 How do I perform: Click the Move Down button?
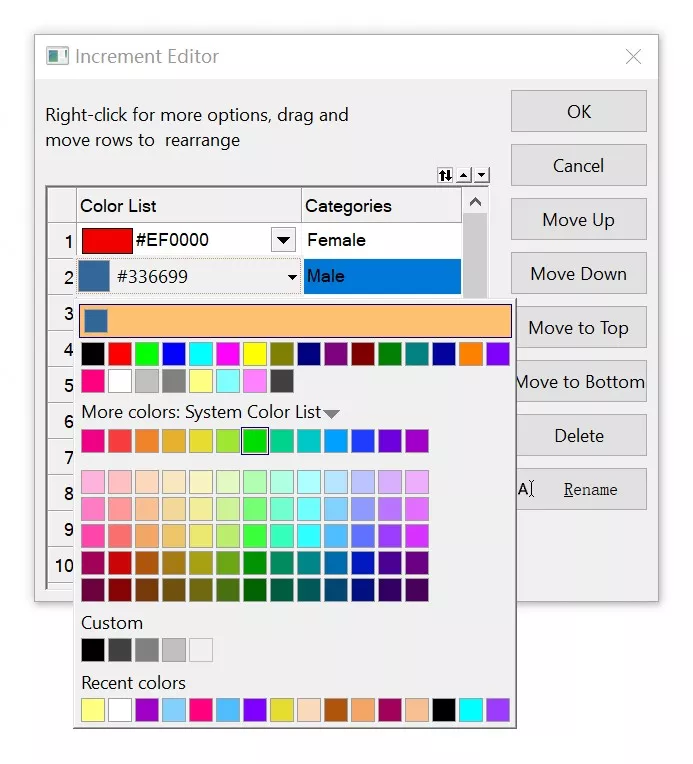point(578,273)
